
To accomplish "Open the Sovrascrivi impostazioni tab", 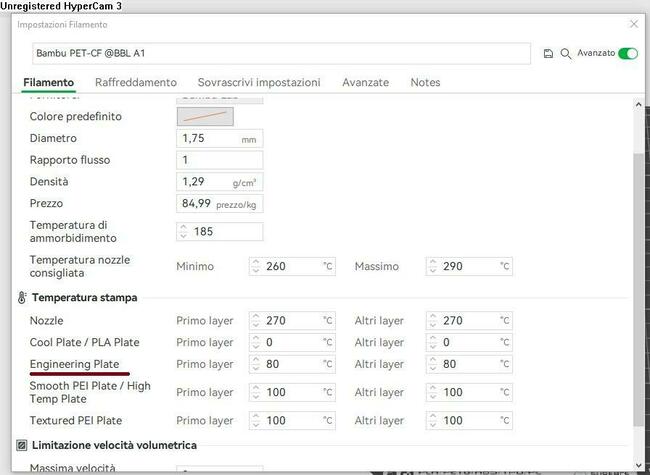I will 259,83.
